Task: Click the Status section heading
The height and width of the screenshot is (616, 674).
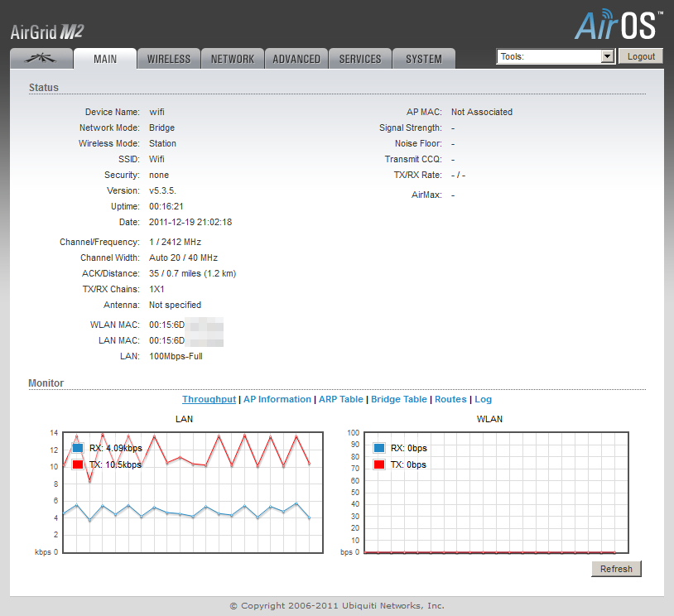Action: coord(43,88)
